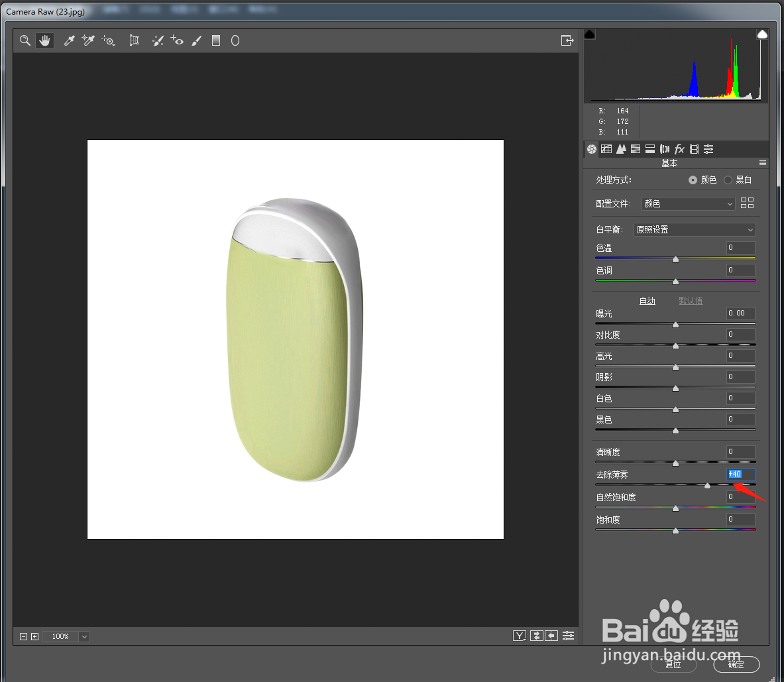Click the 自动 auto adjustment link
784x682 pixels.
pyautogui.click(x=647, y=301)
